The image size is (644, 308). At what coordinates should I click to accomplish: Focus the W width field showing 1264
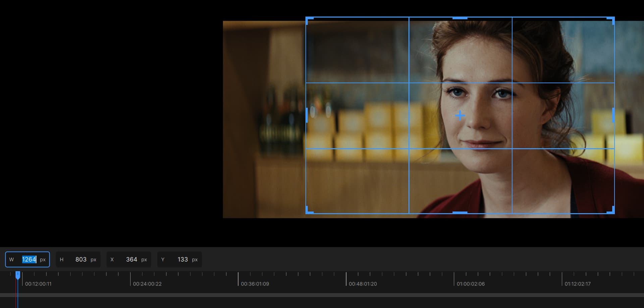[28, 259]
